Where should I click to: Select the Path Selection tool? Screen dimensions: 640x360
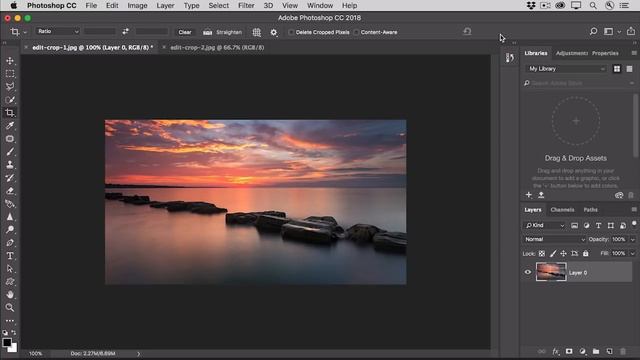[x=10, y=269]
